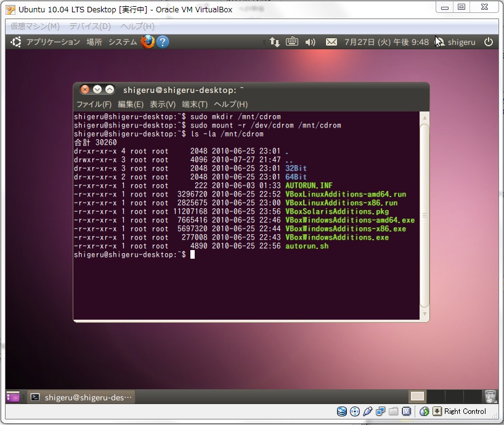Open the network connection indicator

pos(275,42)
